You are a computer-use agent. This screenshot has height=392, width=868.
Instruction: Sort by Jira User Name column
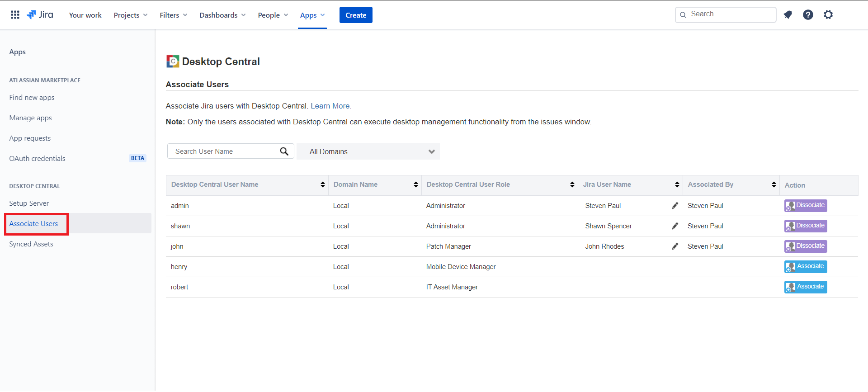677,184
